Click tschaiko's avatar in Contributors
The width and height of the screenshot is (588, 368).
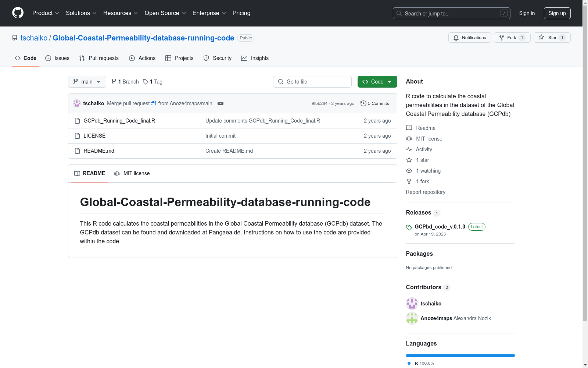(412, 304)
